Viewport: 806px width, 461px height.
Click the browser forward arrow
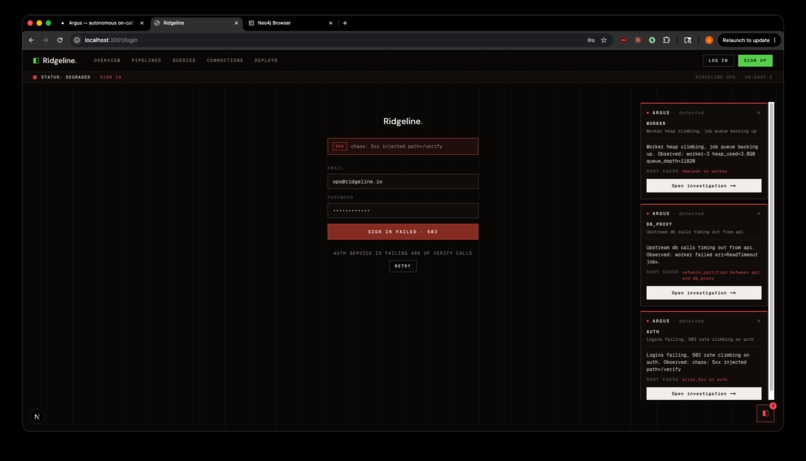[x=46, y=40]
